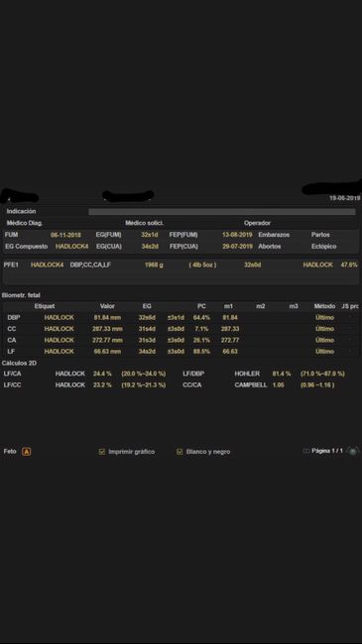Change the HADLOCK author for the LF row
Viewport: 362px width, 644px height.
(60, 351)
